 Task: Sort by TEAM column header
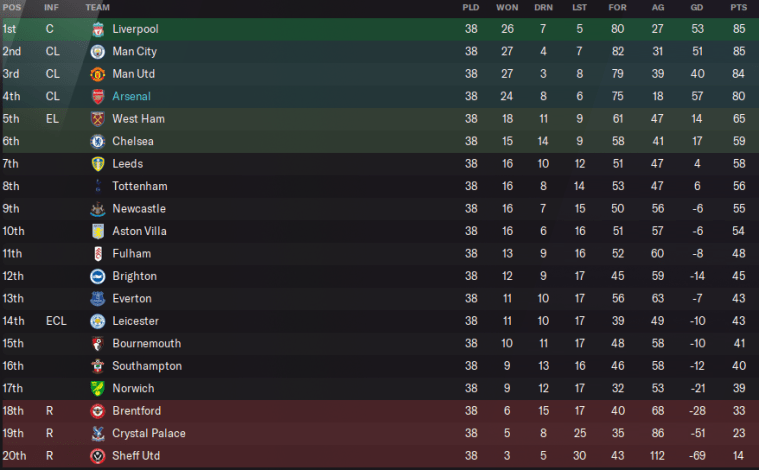click(x=98, y=7)
